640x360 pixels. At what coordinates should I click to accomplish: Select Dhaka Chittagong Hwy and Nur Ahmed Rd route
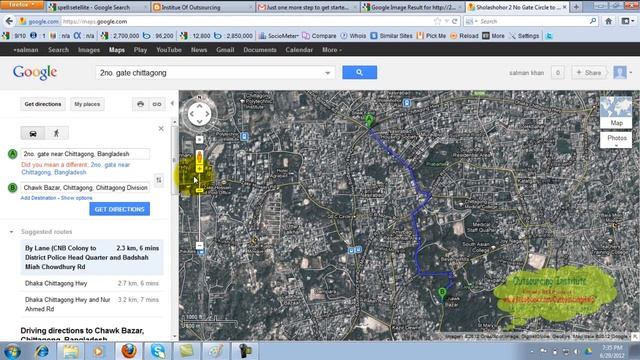[92, 304]
